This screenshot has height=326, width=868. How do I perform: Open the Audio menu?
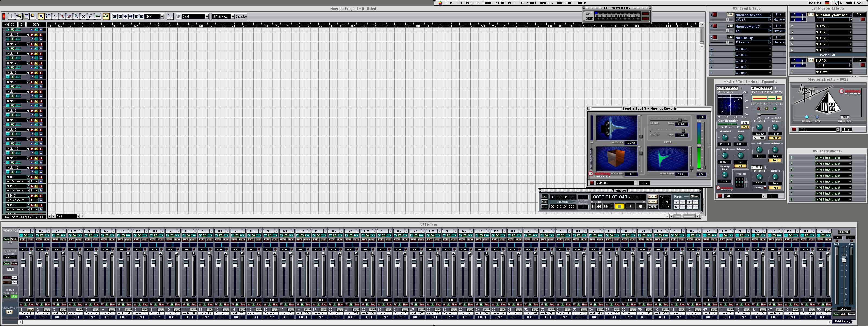(x=487, y=3)
